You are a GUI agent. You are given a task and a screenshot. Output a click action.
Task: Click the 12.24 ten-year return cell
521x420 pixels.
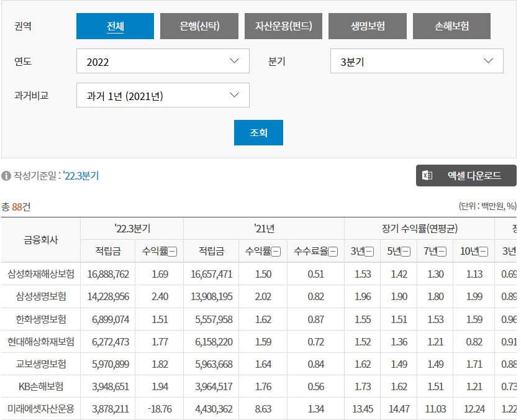[474, 409]
